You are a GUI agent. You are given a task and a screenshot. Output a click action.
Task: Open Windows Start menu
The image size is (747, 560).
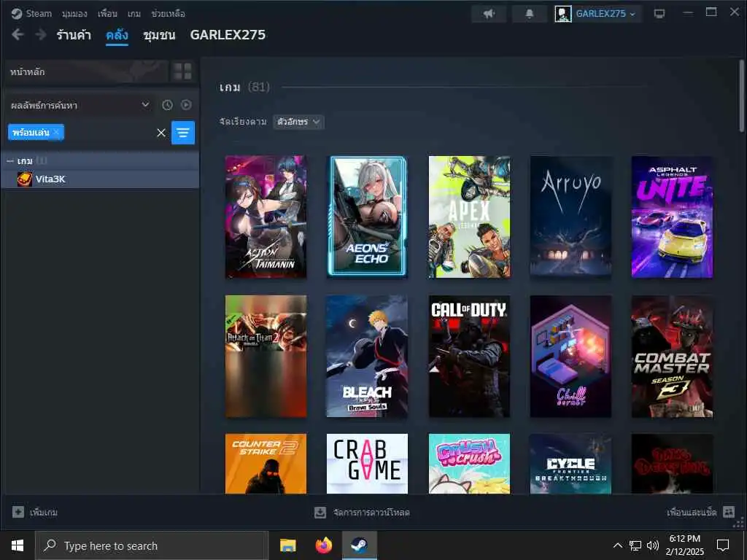coord(18,545)
